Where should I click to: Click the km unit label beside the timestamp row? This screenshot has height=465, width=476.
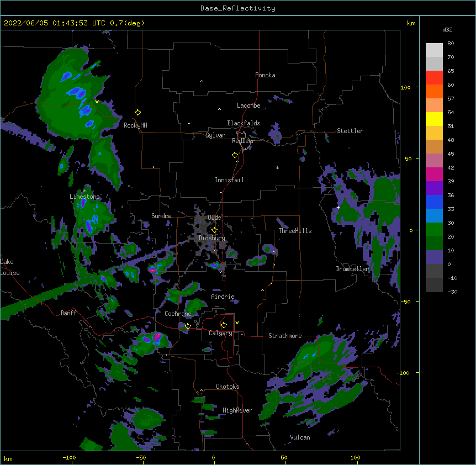pyautogui.click(x=411, y=23)
